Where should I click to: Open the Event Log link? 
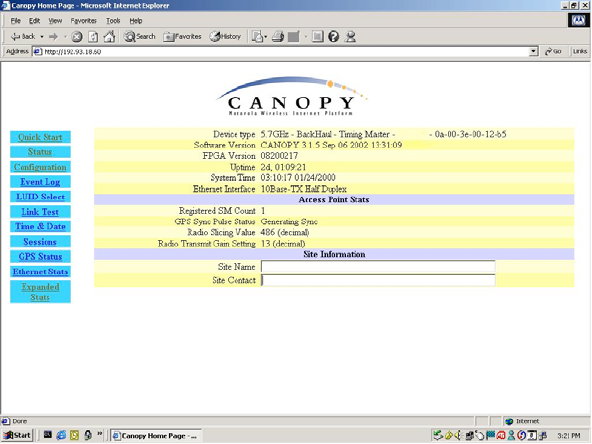(40, 182)
